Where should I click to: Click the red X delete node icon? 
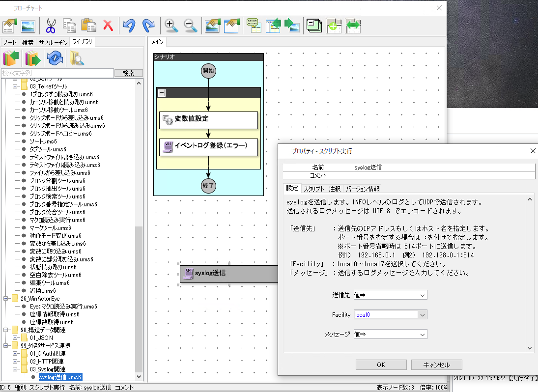coord(108,26)
